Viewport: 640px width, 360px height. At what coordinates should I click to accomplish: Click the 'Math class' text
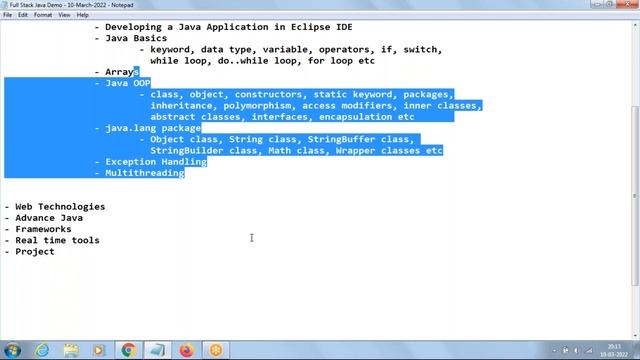pos(297,151)
